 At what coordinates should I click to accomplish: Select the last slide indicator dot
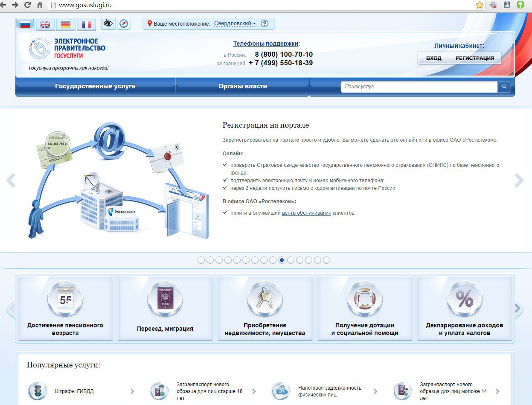point(326,260)
